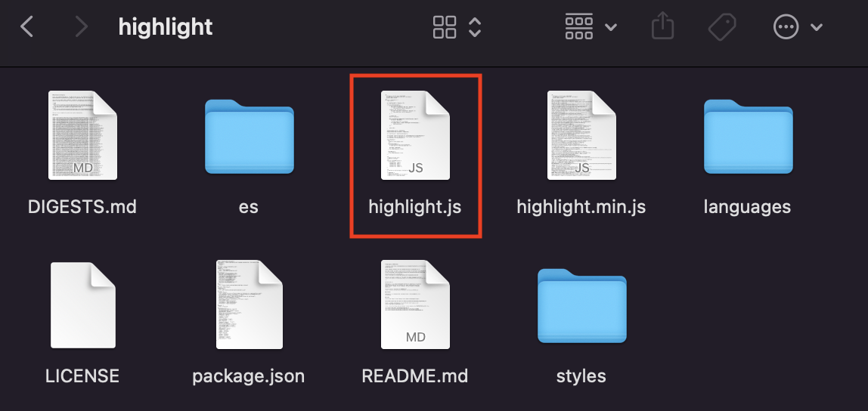
Task: Click the package.json file name
Action: tap(249, 376)
